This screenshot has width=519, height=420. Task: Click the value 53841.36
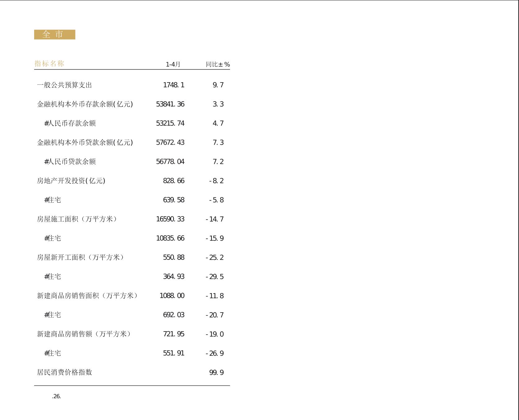click(x=170, y=104)
